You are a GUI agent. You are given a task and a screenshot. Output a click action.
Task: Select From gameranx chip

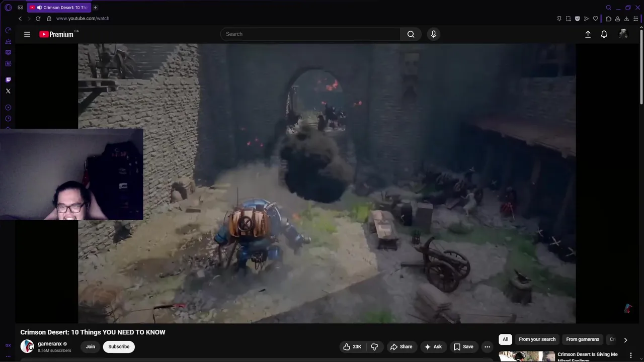(583, 339)
